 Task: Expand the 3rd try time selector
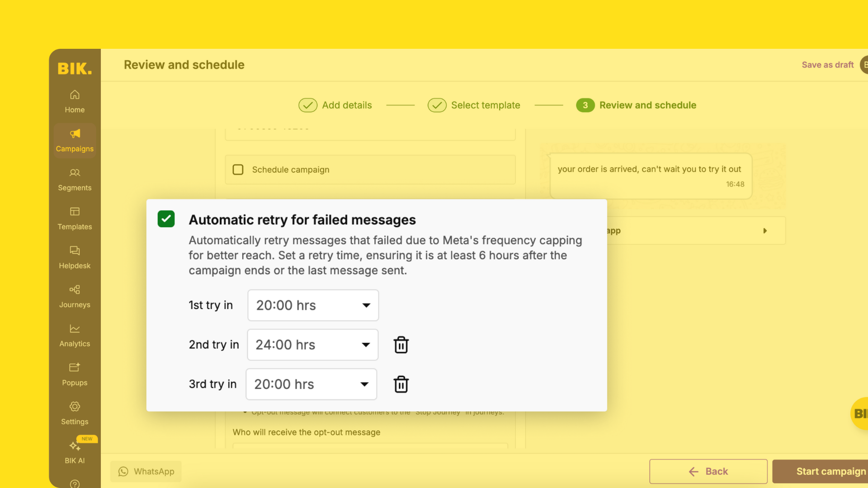click(x=311, y=384)
